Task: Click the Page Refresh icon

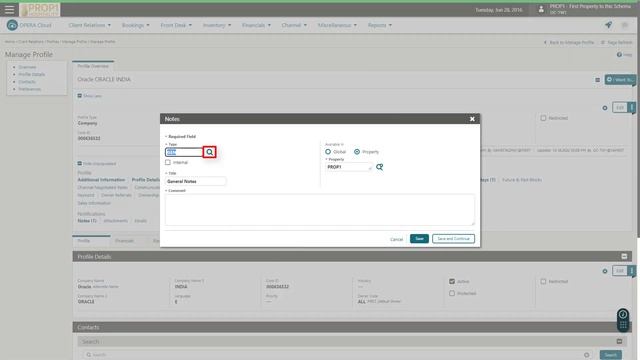Action: click(603, 42)
